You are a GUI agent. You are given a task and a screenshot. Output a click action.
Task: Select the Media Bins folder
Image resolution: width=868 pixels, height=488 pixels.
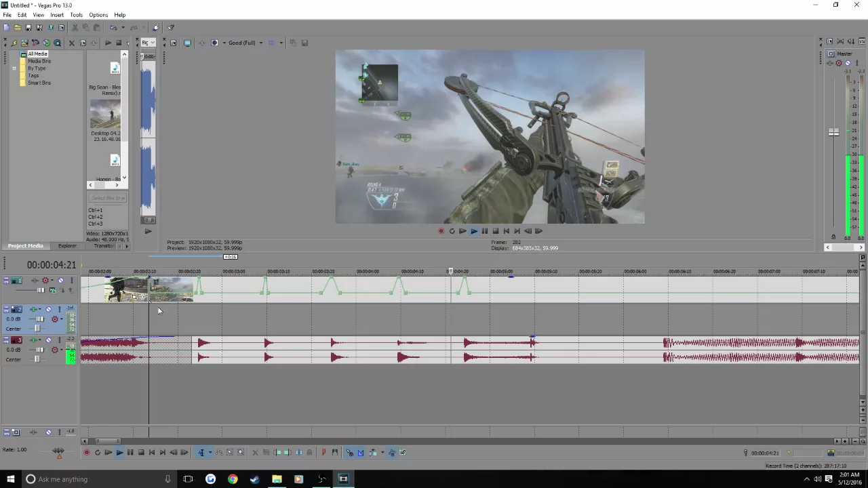click(39, 61)
